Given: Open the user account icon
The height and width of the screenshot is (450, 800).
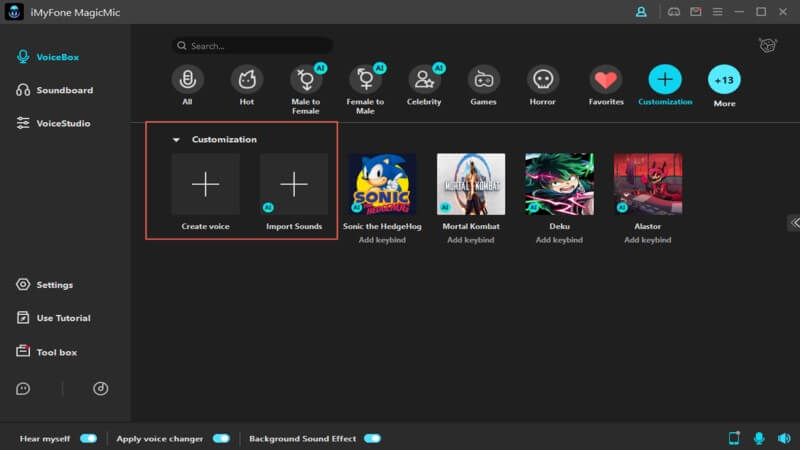Looking at the screenshot, I should tap(641, 12).
